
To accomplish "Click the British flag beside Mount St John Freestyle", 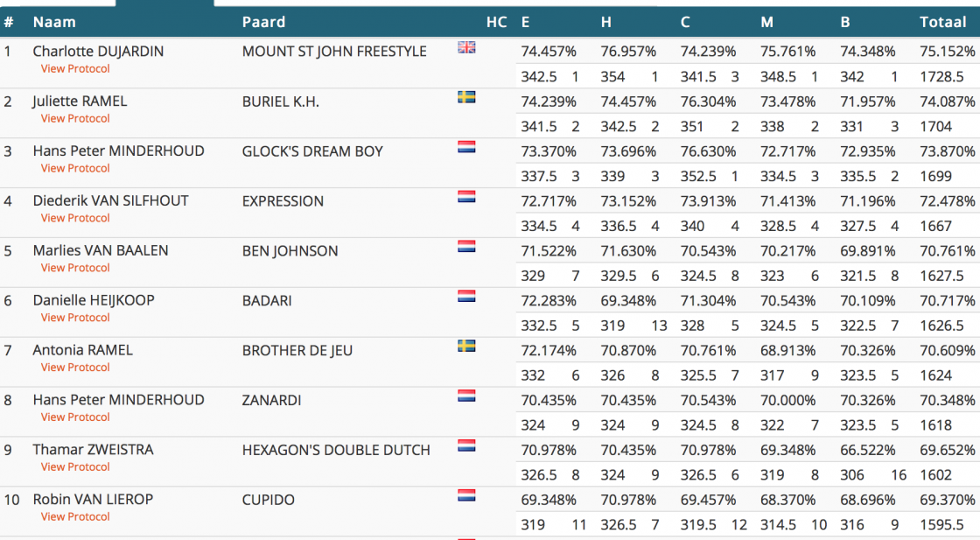I will (x=466, y=48).
